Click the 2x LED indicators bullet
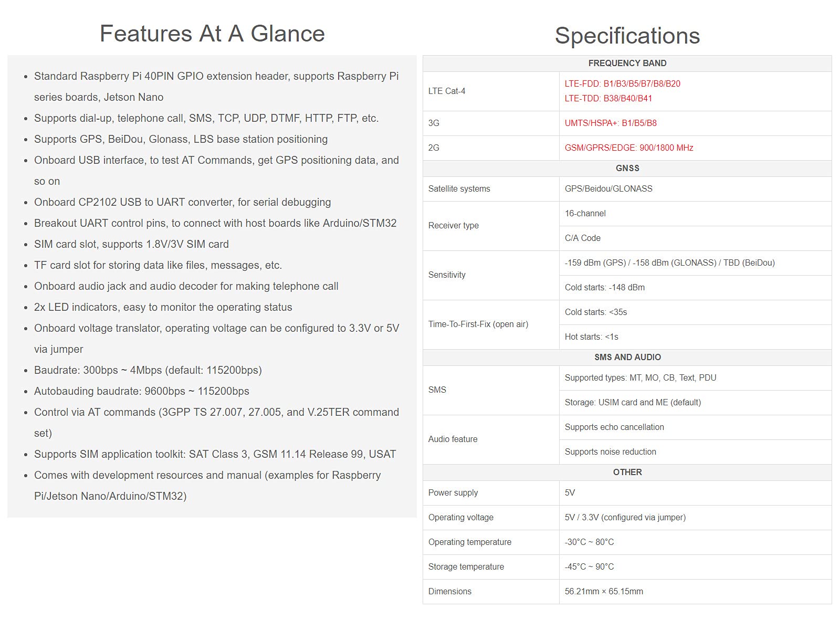Screen dimensions: 840x630 point(163,307)
